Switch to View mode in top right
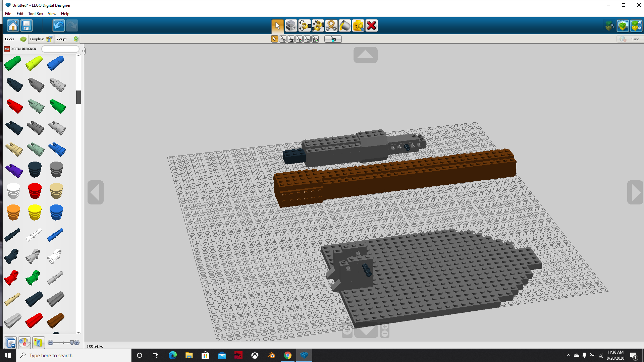The width and height of the screenshot is (644, 362). coord(623,25)
